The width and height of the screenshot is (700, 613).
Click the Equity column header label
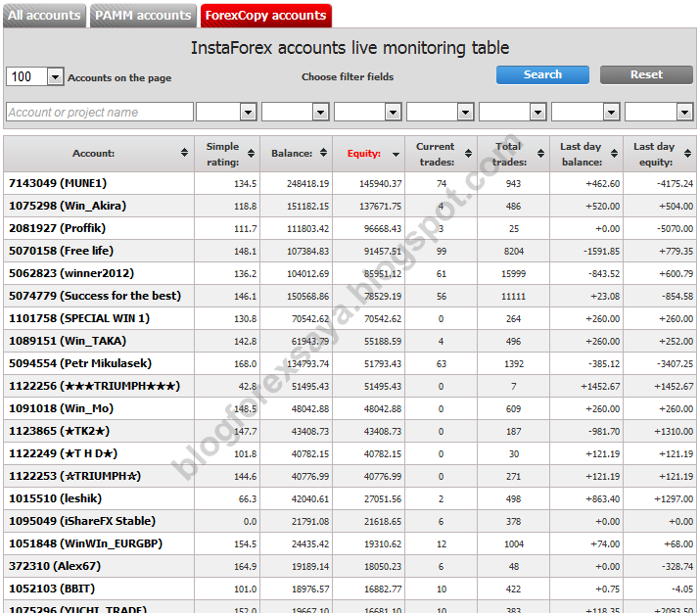click(364, 154)
